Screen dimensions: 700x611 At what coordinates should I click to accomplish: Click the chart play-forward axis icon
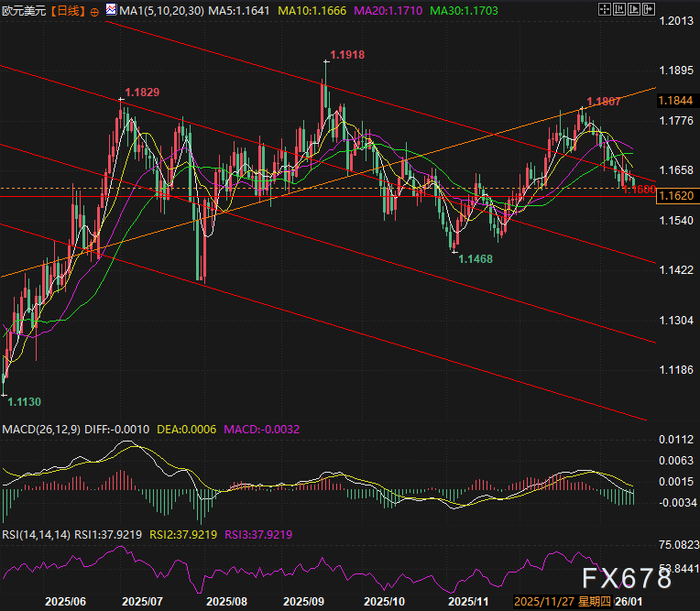[633, 9]
